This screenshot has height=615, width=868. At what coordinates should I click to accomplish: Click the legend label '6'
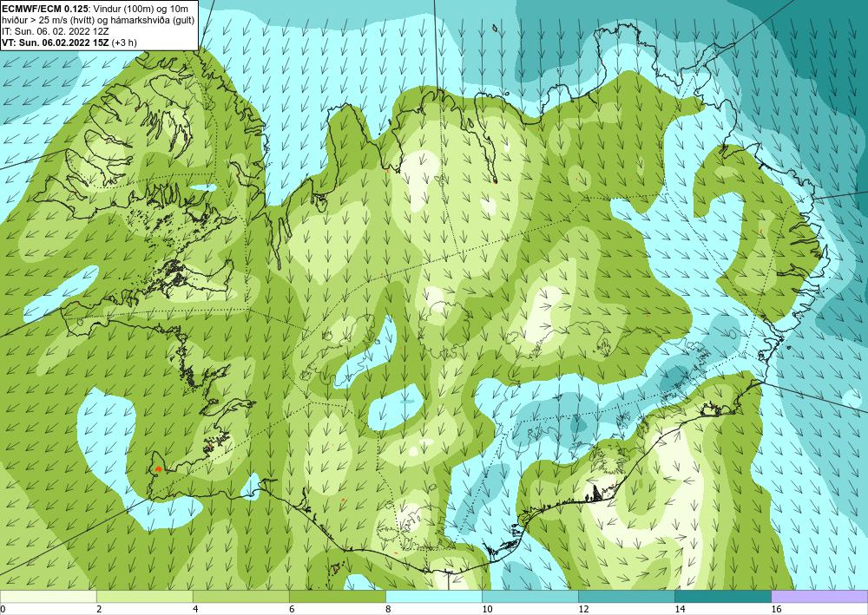[x=291, y=609]
